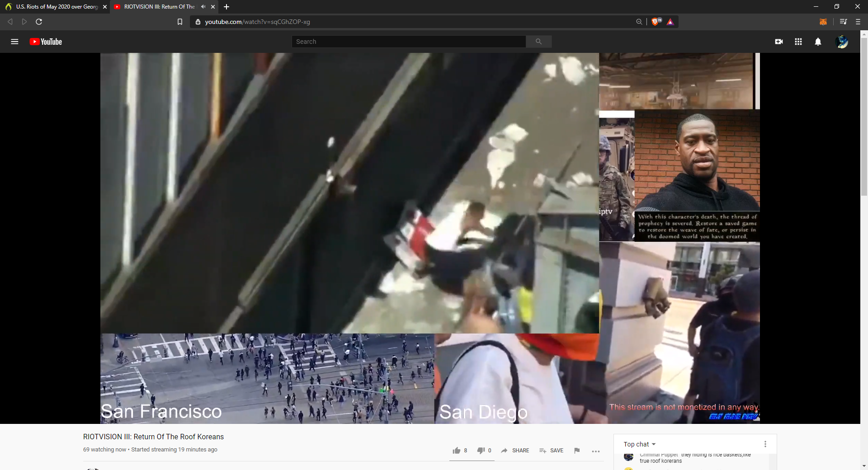Click the scrollbar down arrow
The image size is (868, 470).
(864, 466)
